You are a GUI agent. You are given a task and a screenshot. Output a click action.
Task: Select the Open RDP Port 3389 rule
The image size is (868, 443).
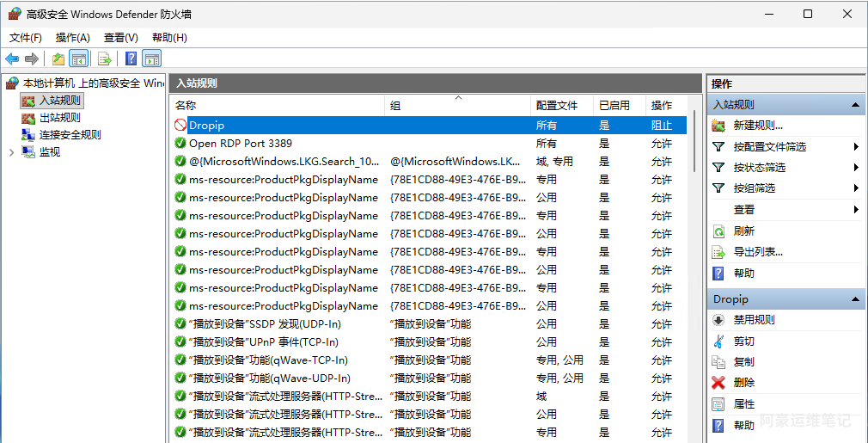(x=240, y=144)
